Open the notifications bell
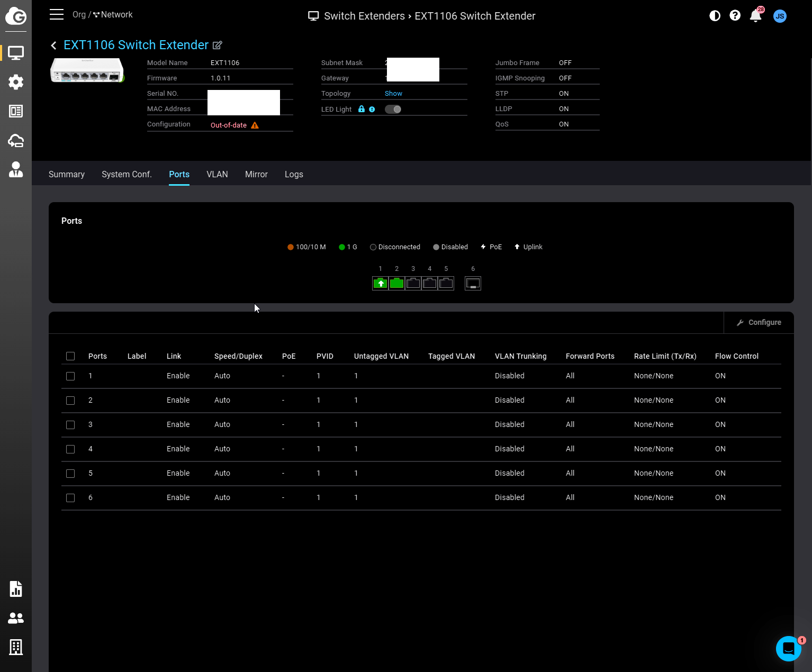This screenshot has height=672, width=812. click(755, 16)
